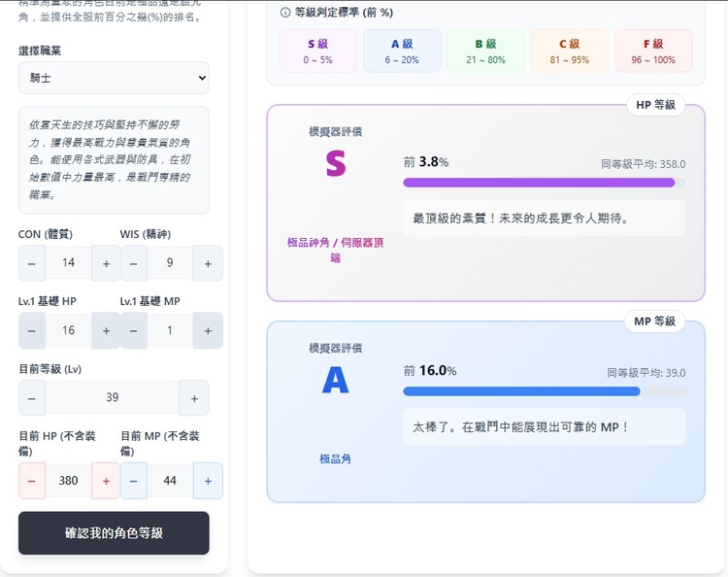Screen dimensions: 728x577
Task: Open the 選擇職業 class dropdown showing 騎士
Action: [114, 78]
